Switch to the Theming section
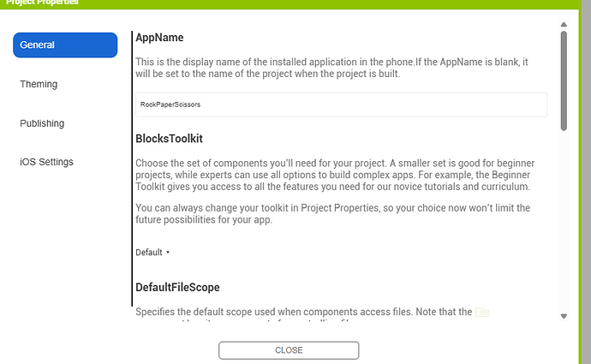This screenshot has width=591, height=364. point(39,84)
